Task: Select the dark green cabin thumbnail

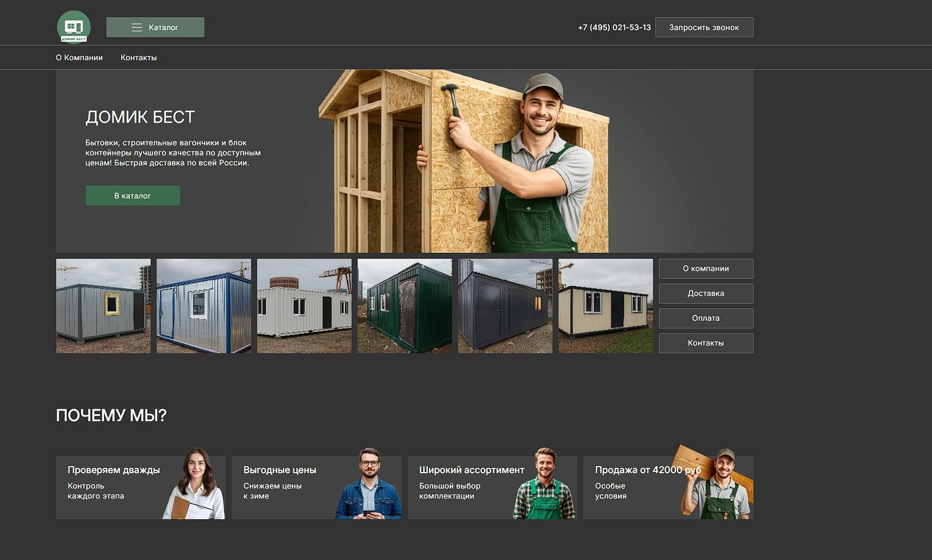Action: click(x=405, y=306)
